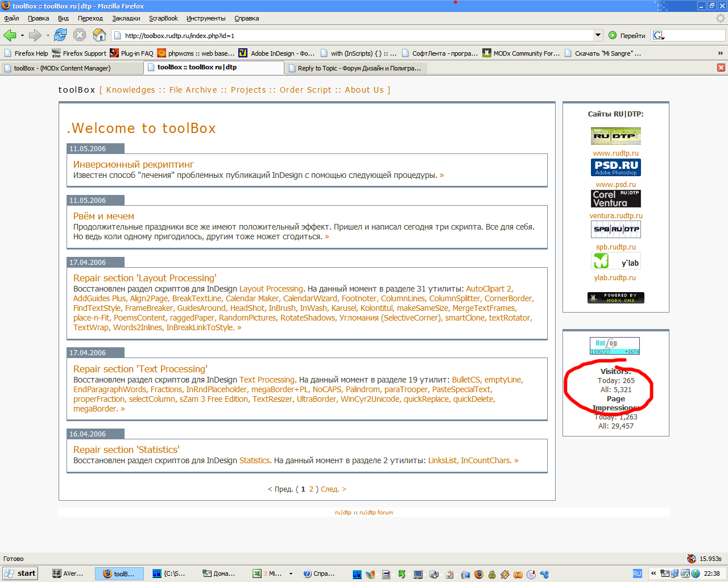Switch to the AVer... taskbar window
The height and width of the screenshot is (582, 728).
[x=68, y=574]
